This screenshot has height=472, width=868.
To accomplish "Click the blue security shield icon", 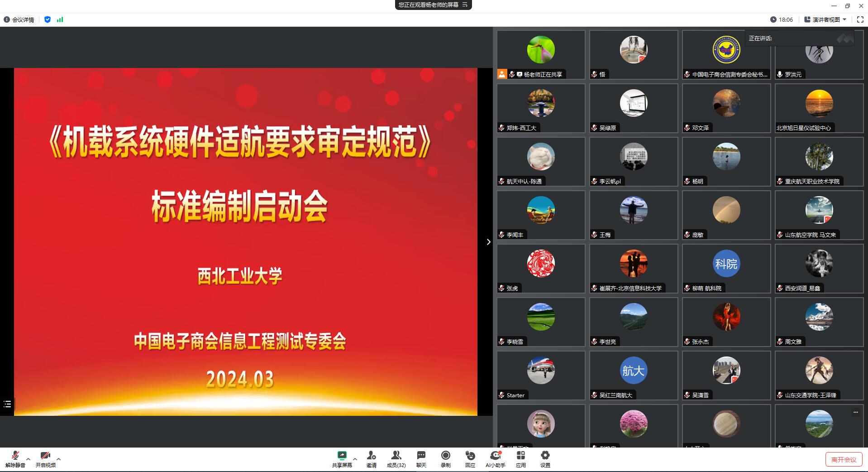I will 48,19.
